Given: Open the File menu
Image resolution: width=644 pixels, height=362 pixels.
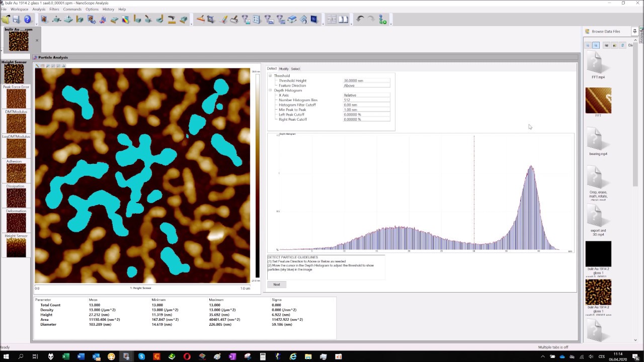Looking at the screenshot, I should (4, 9).
